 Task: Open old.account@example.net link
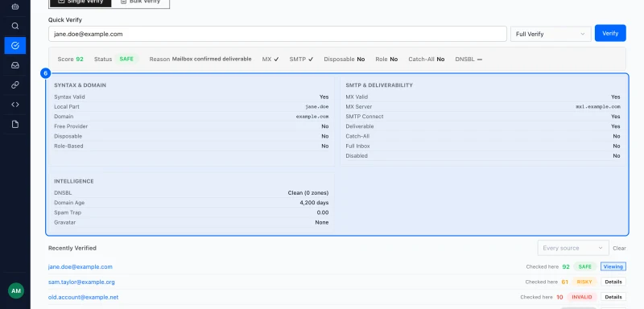coord(84,297)
